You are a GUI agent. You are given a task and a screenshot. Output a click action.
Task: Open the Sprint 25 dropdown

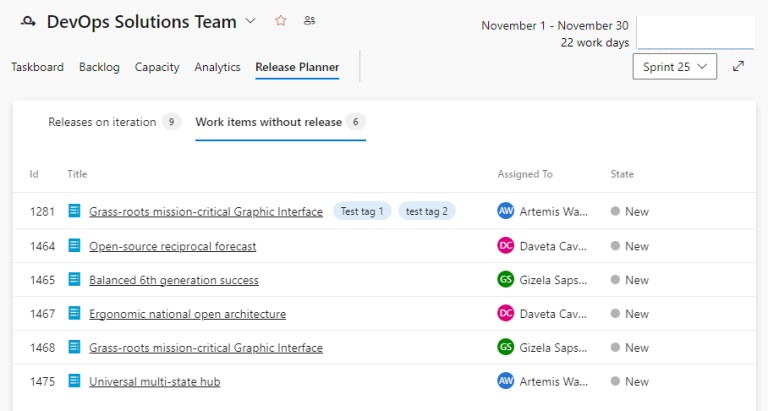point(674,67)
